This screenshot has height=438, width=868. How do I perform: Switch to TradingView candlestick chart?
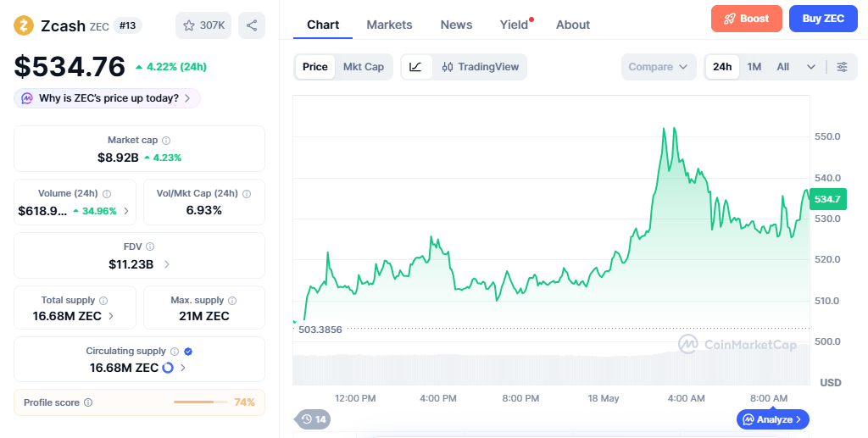(x=480, y=67)
